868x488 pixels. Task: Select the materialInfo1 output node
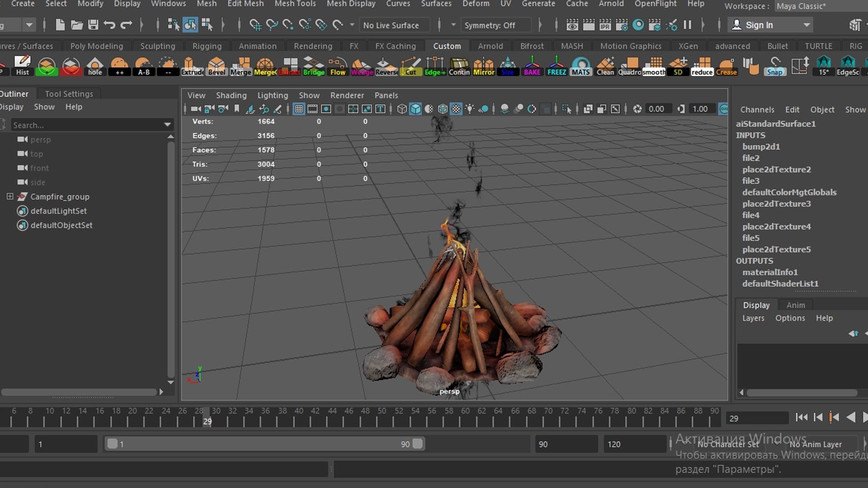coord(770,272)
